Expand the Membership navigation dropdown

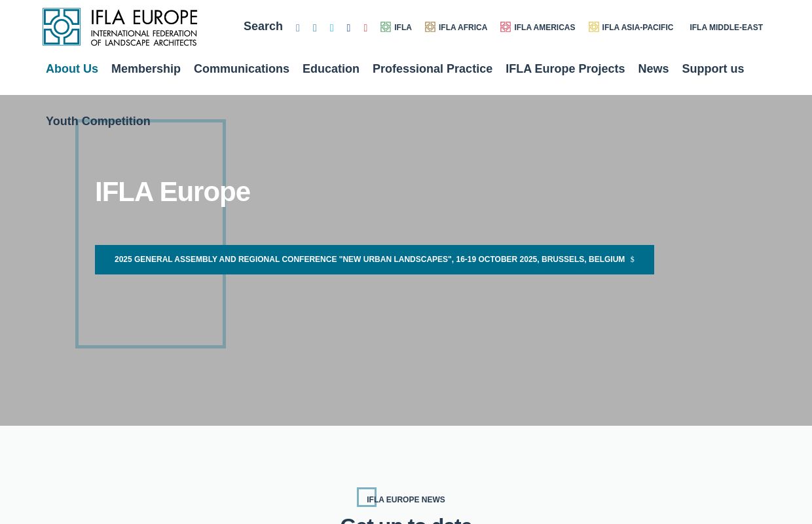point(146,69)
